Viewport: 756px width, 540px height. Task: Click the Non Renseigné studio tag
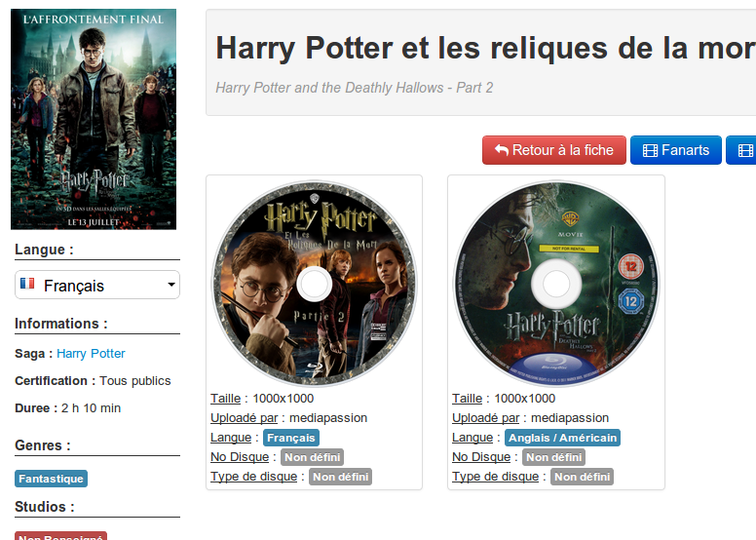pyautogui.click(x=60, y=537)
